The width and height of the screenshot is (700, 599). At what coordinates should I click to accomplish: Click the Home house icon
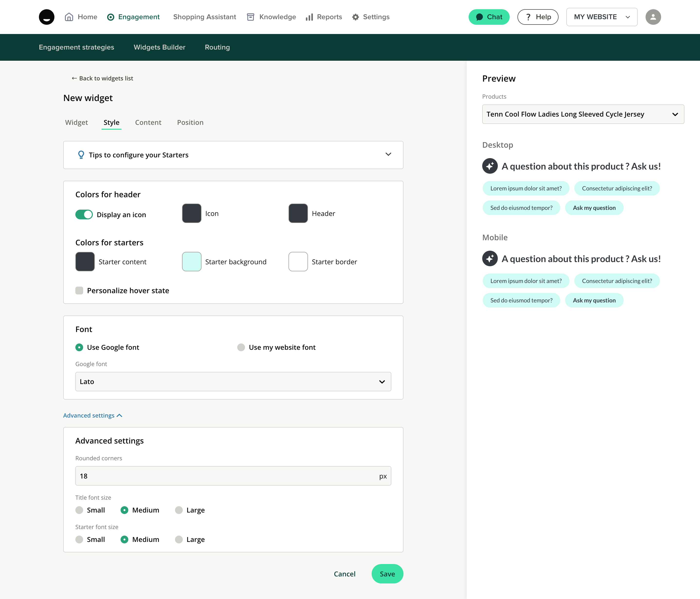click(69, 17)
